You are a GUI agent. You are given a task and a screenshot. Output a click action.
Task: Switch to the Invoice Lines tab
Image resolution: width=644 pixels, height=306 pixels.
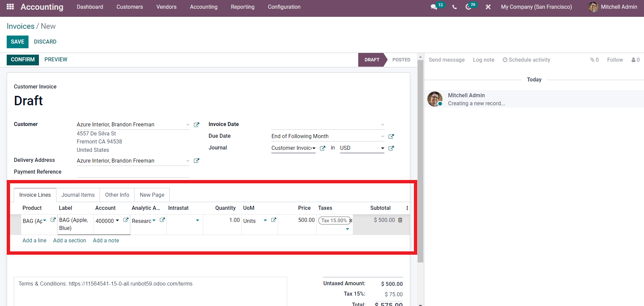pos(35,195)
